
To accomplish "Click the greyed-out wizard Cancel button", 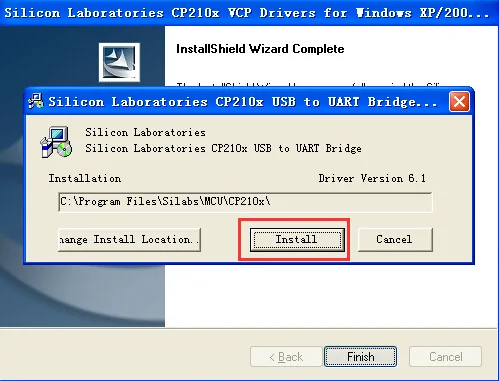I will click(445, 357).
